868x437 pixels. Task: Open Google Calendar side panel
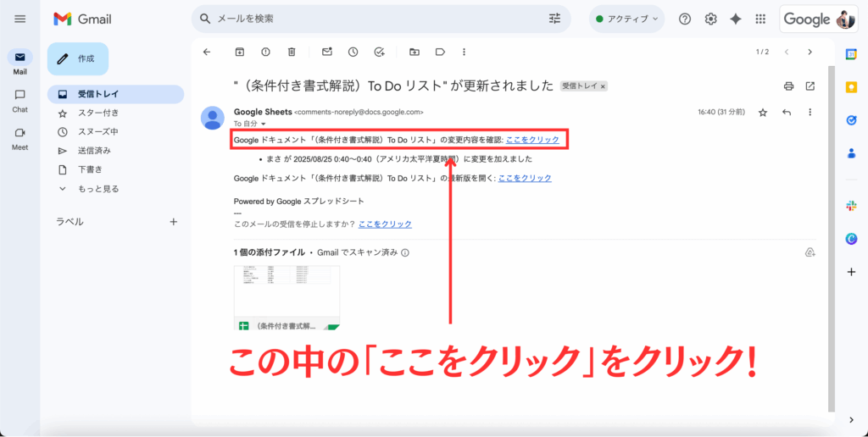point(851,54)
